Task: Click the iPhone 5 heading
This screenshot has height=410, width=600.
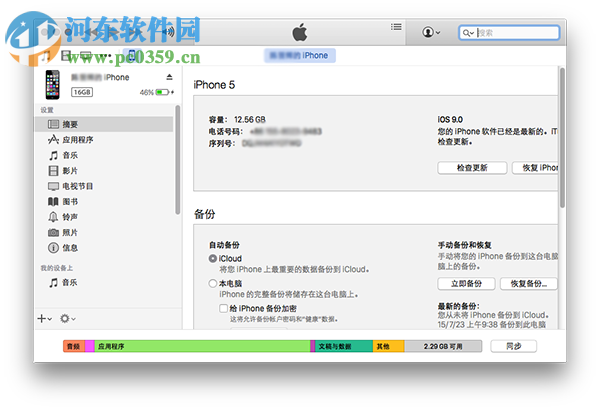Action: pos(214,85)
